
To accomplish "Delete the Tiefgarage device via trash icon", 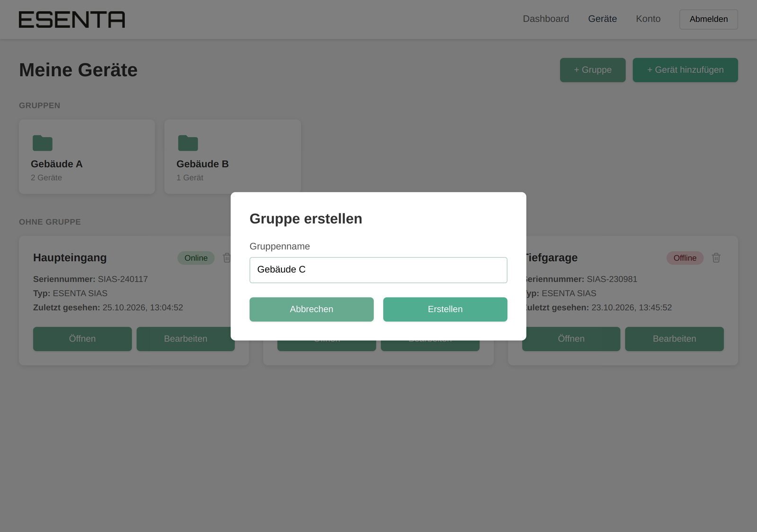I will (x=716, y=258).
